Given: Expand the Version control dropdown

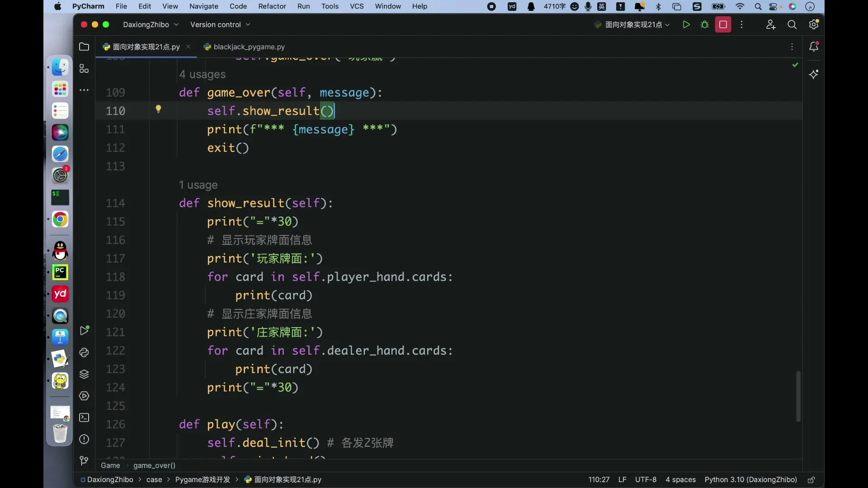Looking at the screenshot, I should coord(220,25).
